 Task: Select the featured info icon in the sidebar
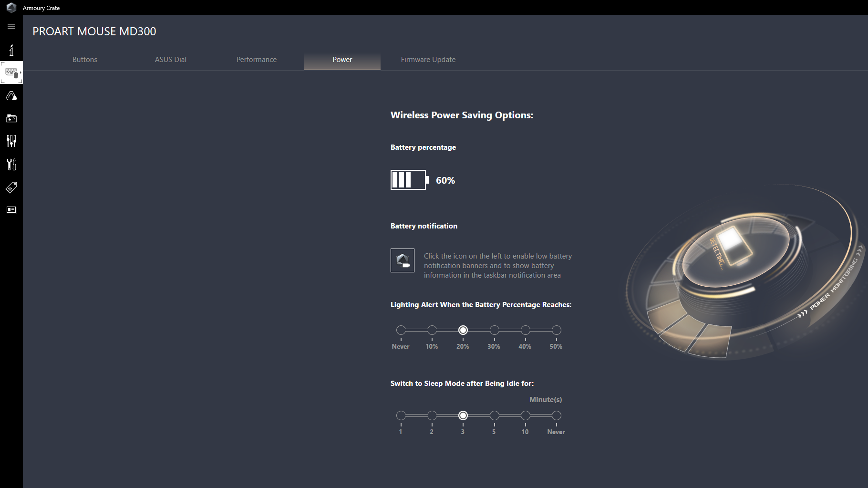pos(11,50)
